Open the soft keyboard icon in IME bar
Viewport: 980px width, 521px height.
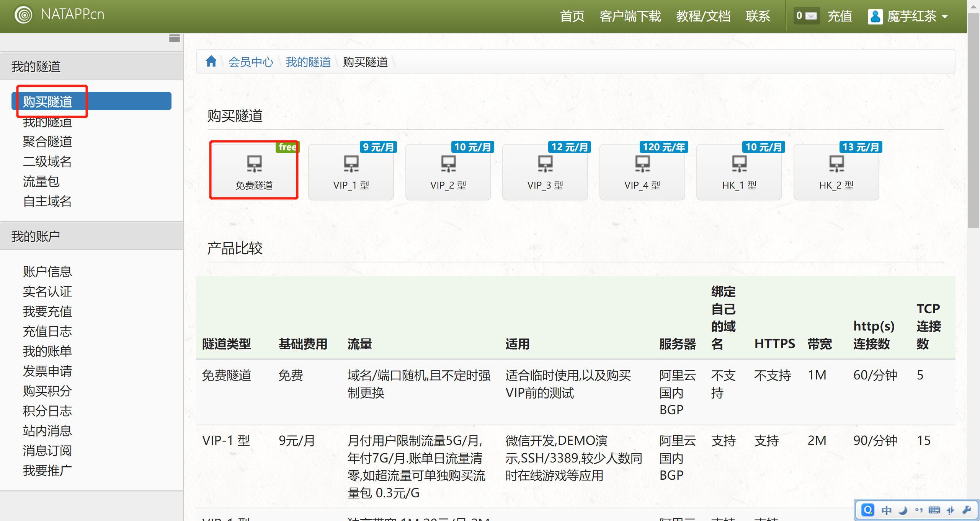[934, 510]
